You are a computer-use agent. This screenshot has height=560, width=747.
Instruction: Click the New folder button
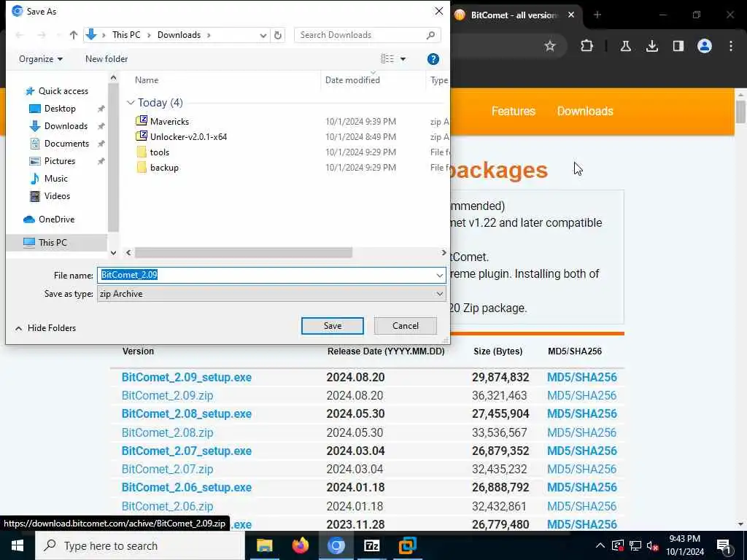pos(107,59)
